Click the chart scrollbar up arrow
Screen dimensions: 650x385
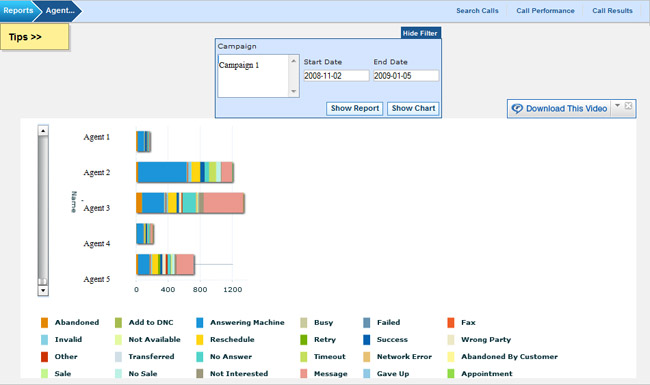click(43, 131)
